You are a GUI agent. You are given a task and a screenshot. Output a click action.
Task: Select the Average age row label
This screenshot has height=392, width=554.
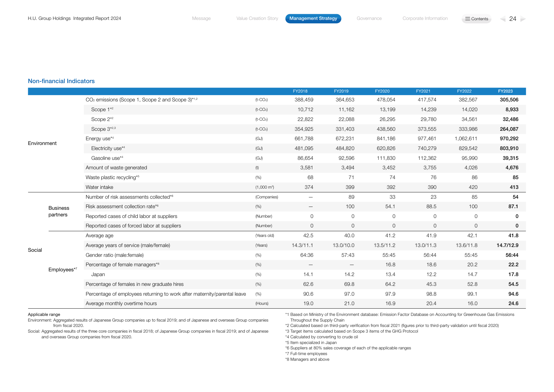[x=99, y=236]
